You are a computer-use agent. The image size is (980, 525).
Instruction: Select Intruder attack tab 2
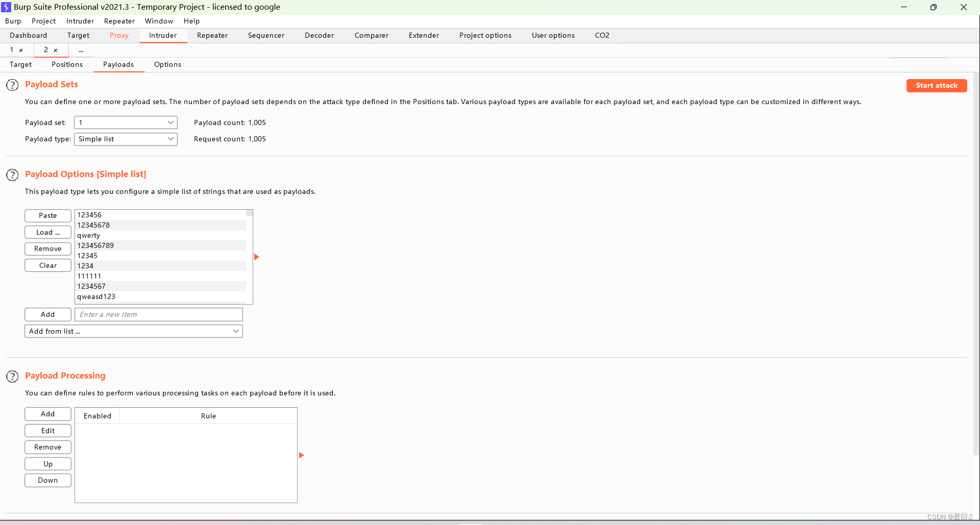46,49
